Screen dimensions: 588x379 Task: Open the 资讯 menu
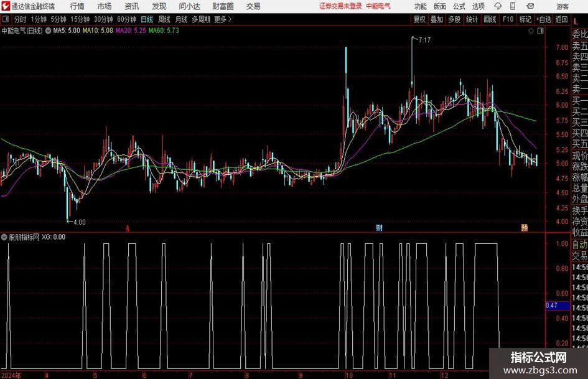tap(132, 6)
